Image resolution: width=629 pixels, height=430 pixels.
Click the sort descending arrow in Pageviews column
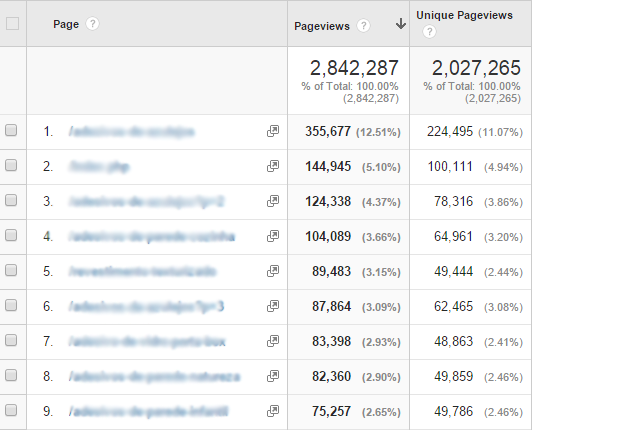click(400, 24)
